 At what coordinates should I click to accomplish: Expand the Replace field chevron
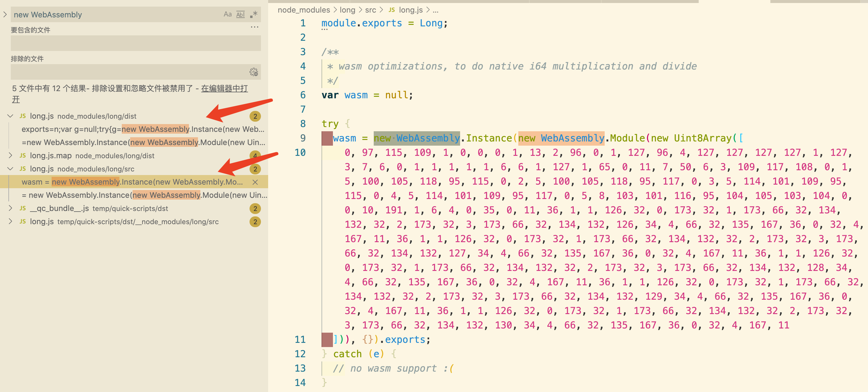[5, 14]
